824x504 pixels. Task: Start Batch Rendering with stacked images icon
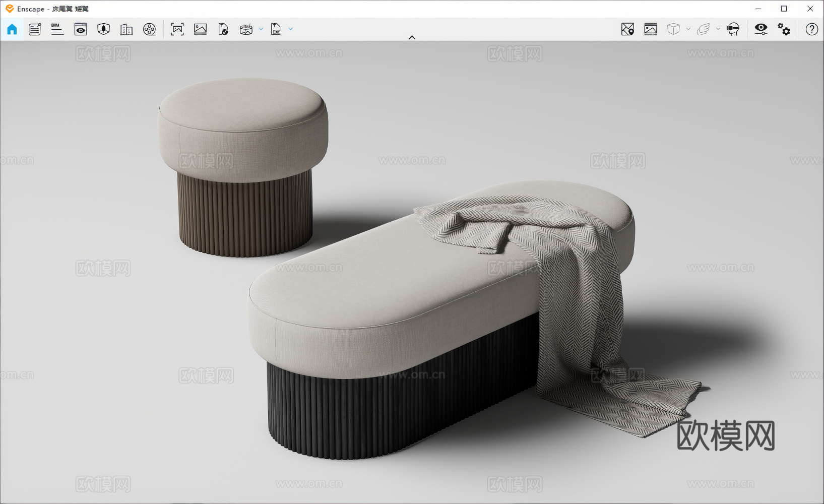200,29
